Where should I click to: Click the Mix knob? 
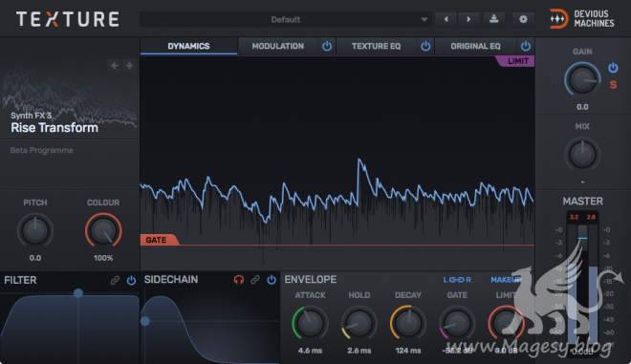point(582,154)
